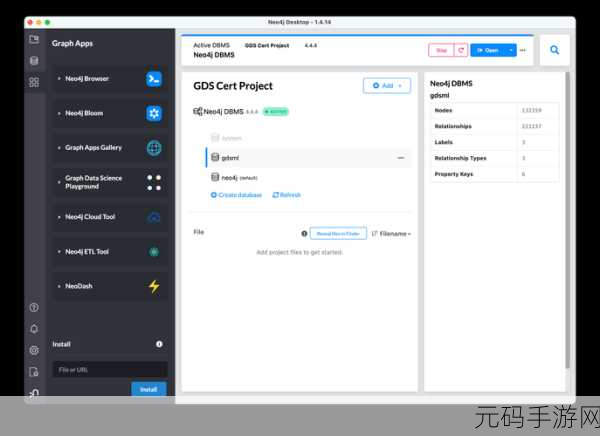This screenshot has height=436, width=600.
Task: Click the Neo4j DBMS cluster icon
Action: pyautogui.click(x=197, y=111)
